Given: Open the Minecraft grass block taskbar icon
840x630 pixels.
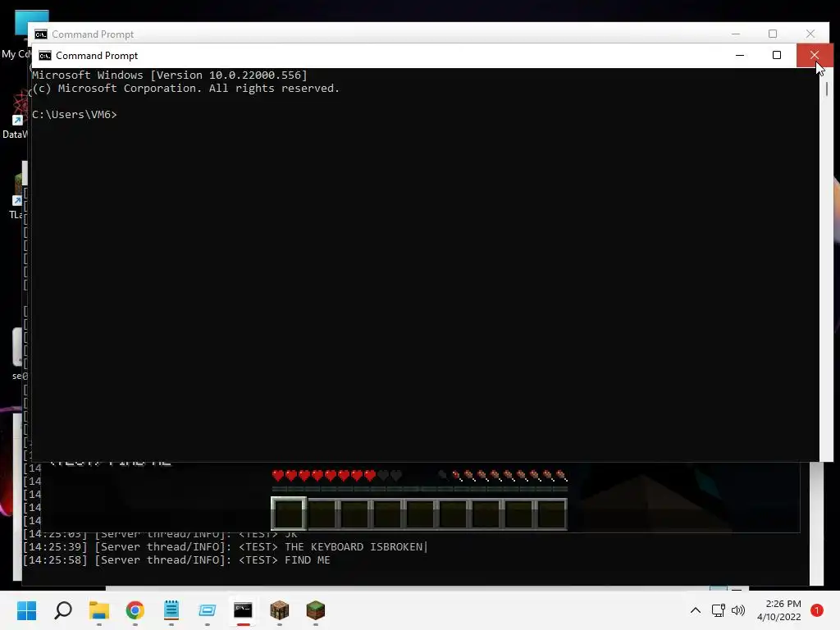Looking at the screenshot, I should tap(316, 610).
